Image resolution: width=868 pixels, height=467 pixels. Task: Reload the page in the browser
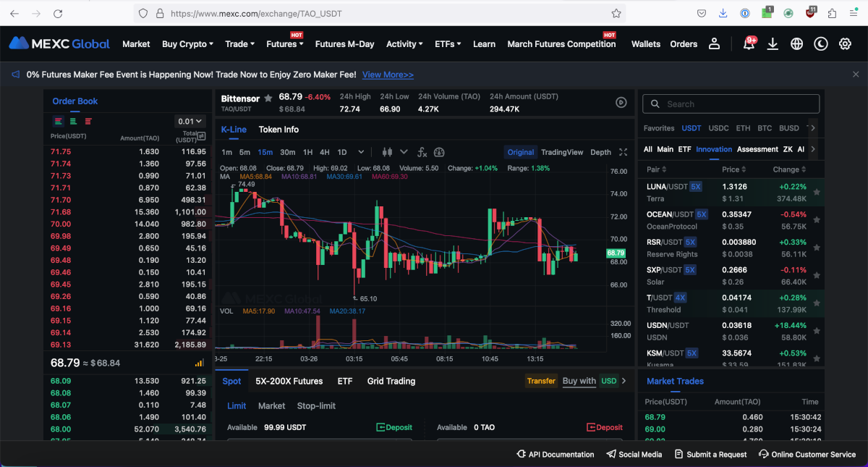(x=58, y=13)
